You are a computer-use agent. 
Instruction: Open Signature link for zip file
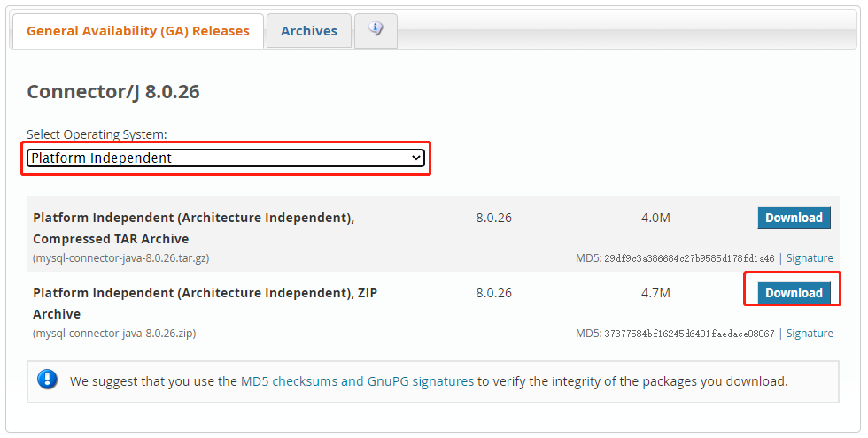coord(810,334)
